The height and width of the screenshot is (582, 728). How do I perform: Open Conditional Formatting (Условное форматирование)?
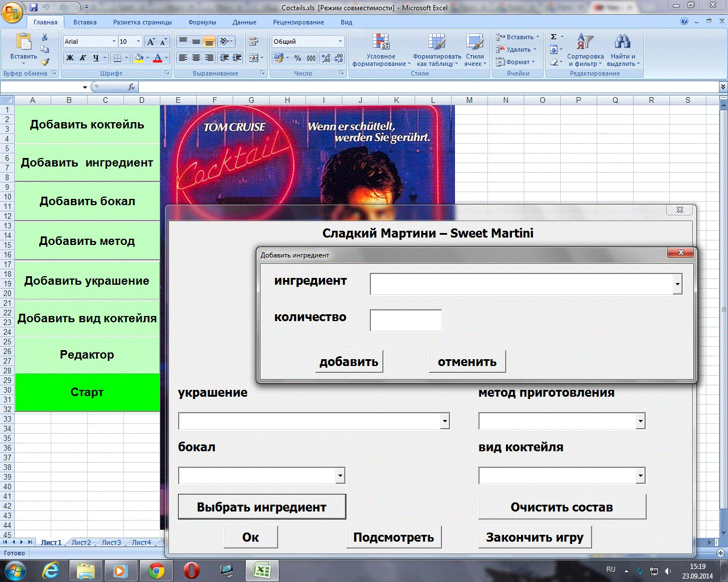380,50
